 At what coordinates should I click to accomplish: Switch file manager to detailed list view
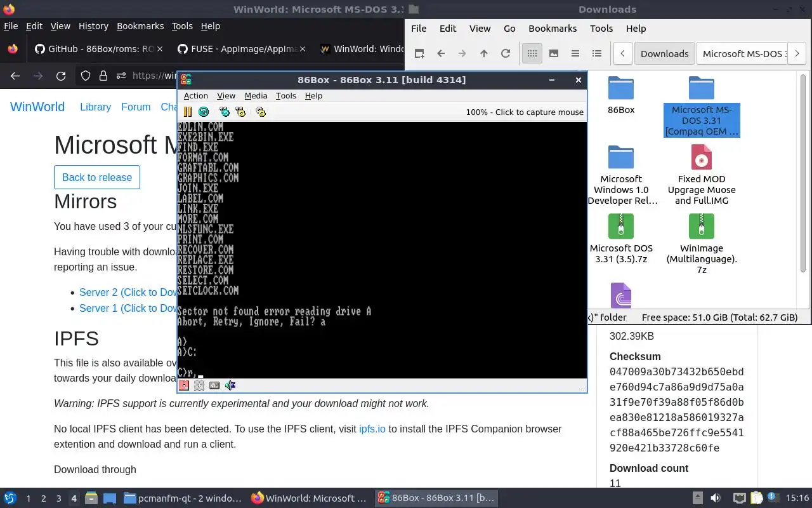click(x=597, y=53)
